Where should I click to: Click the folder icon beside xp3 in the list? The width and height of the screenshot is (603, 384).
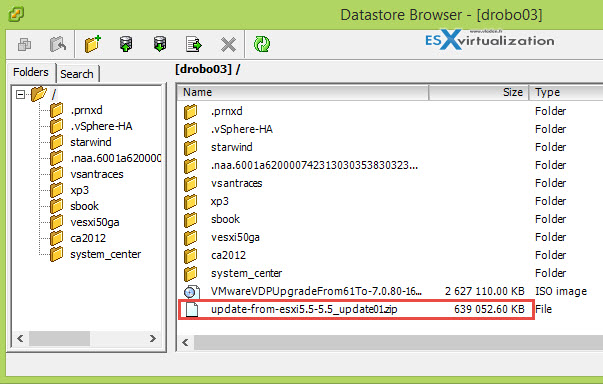point(190,201)
